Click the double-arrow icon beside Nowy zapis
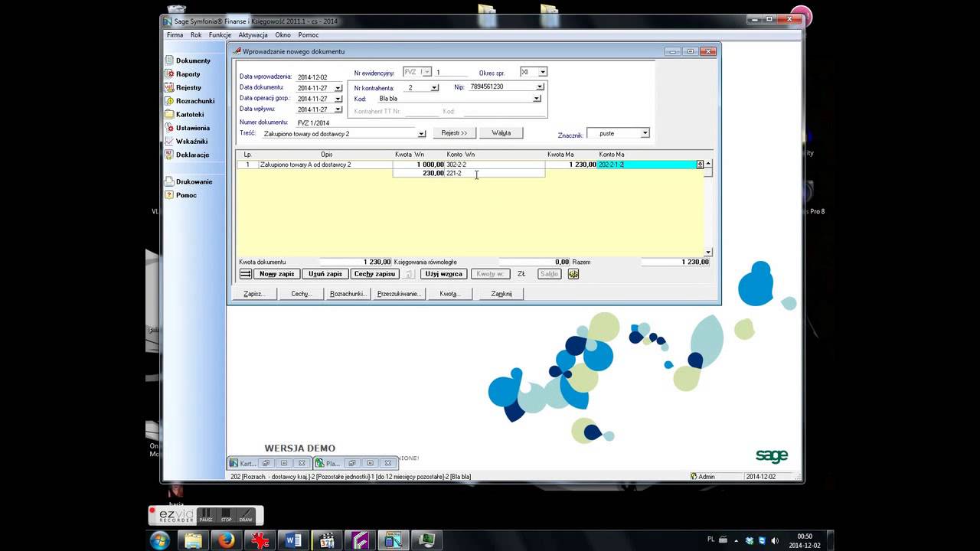The width and height of the screenshot is (980, 551). coord(245,274)
